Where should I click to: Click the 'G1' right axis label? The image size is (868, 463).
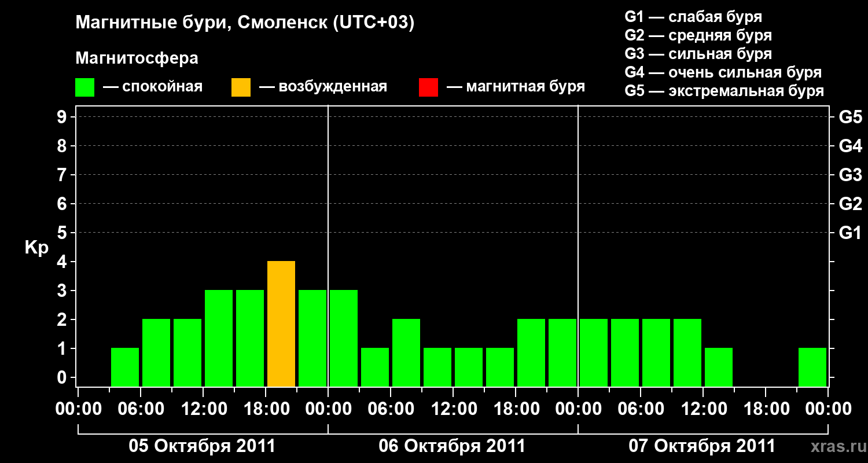(850, 233)
